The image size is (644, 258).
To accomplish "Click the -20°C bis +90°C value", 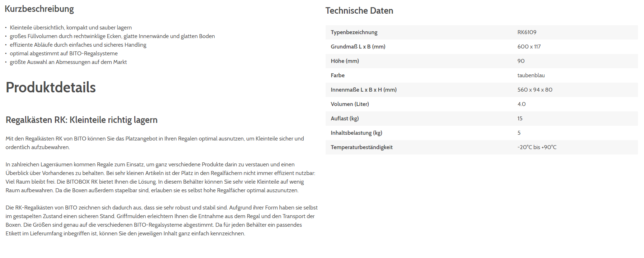I will (x=537, y=147).
